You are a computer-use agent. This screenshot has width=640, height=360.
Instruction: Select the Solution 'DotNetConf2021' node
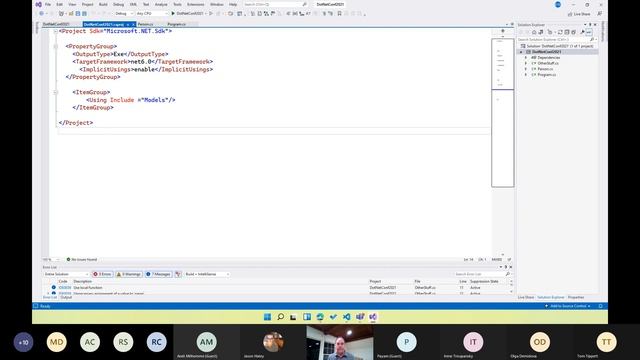click(x=557, y=46)
